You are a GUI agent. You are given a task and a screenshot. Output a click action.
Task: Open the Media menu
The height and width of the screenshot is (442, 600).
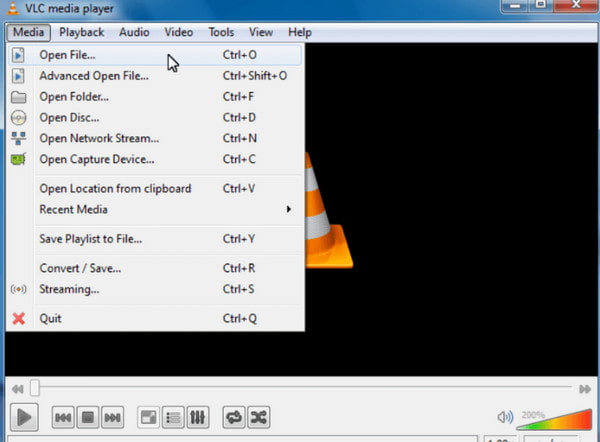coord(28,32)
